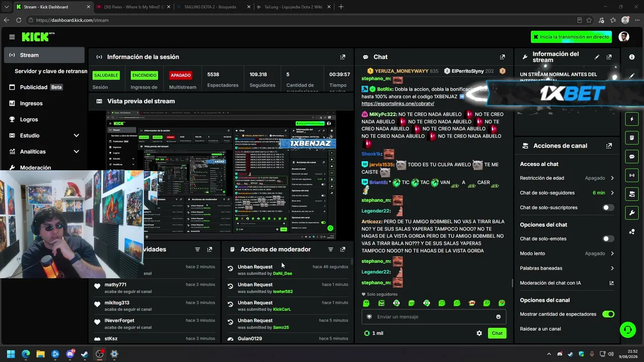The width and height of the screenshot is (644, 362).
Task: Click the broadcast signal icon in right sidebar
Action: tap(632, 175)
